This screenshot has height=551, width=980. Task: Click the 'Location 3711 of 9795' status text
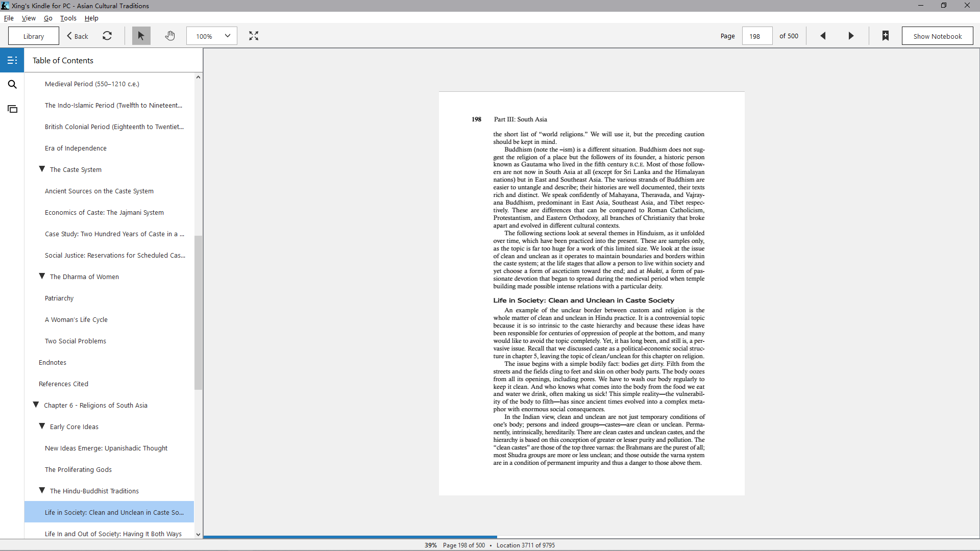coord(525,545)
